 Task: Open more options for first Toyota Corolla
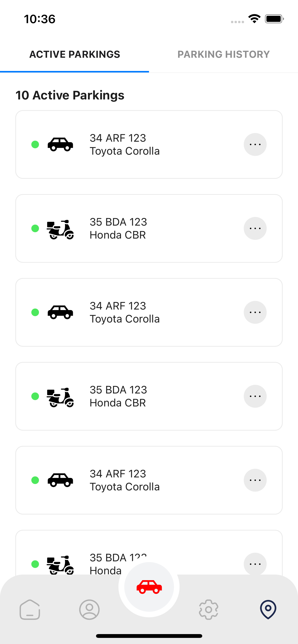(x=255, y=144)
